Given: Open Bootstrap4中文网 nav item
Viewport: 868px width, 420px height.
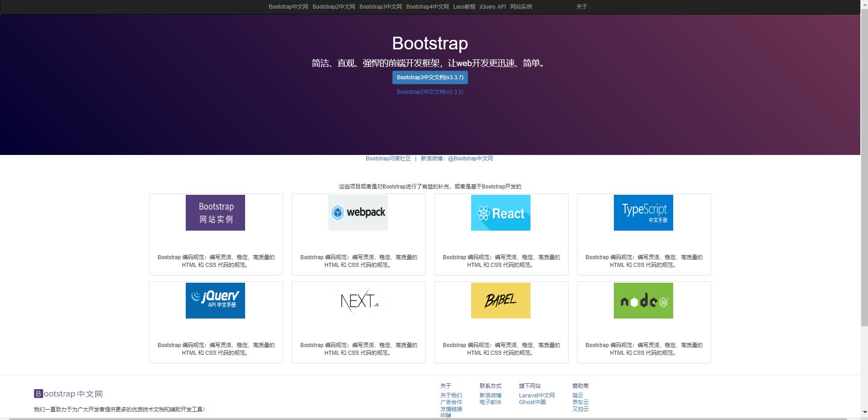Looking at the screenshot, I should tap(428, 7).
